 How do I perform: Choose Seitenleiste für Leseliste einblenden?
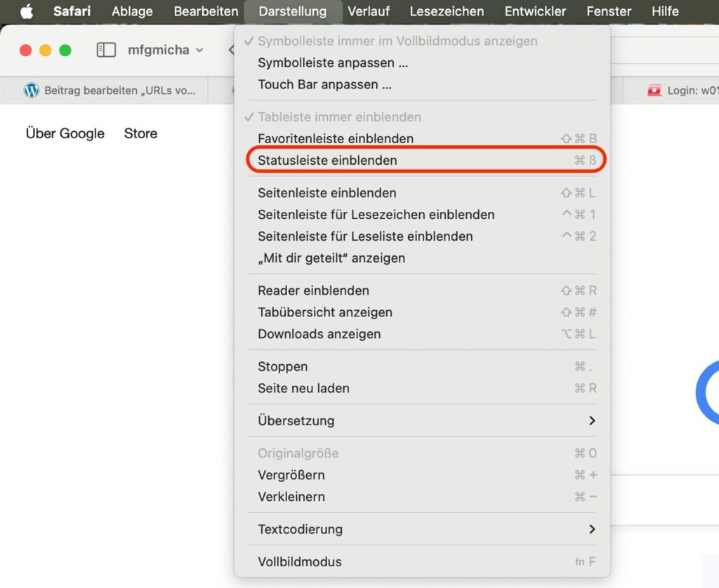pos(422,236)
